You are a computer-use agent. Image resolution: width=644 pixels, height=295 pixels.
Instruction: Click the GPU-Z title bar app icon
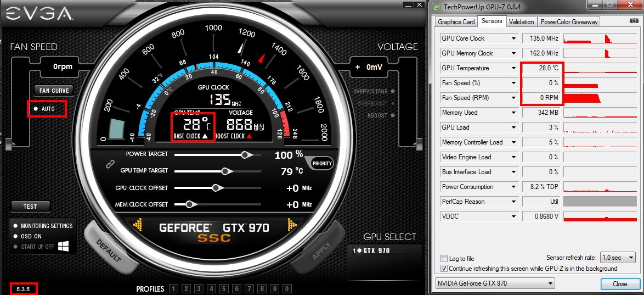click(437, 7)
